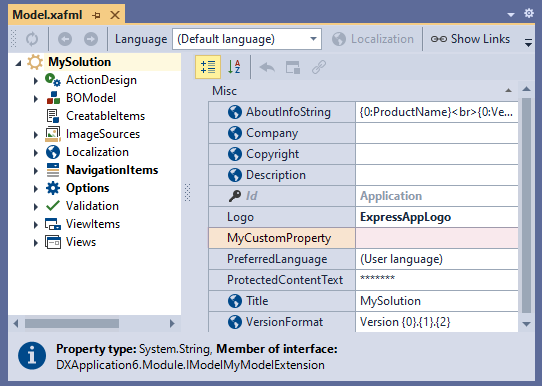Open the toolbar overflow options arrow

[528, 43]
